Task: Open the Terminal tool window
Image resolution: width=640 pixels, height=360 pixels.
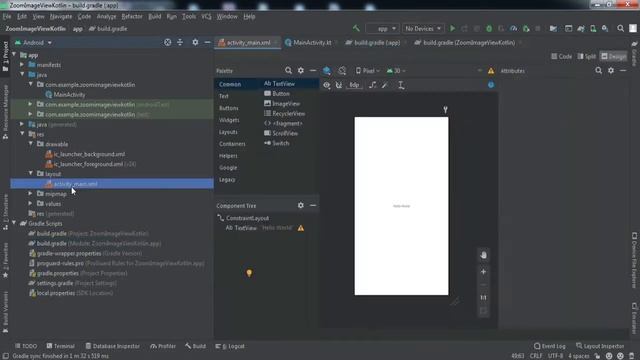Action: pyautogui.click(x=60, y=346)
